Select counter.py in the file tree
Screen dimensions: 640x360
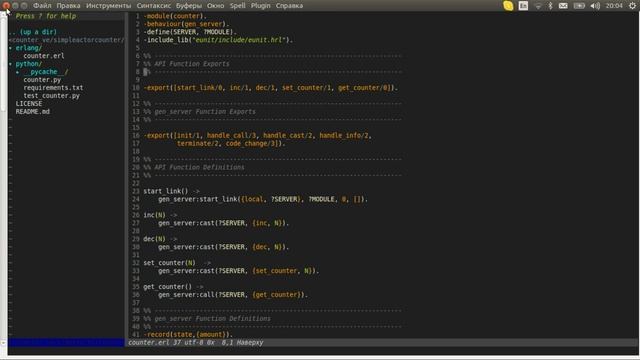(42, 80)
